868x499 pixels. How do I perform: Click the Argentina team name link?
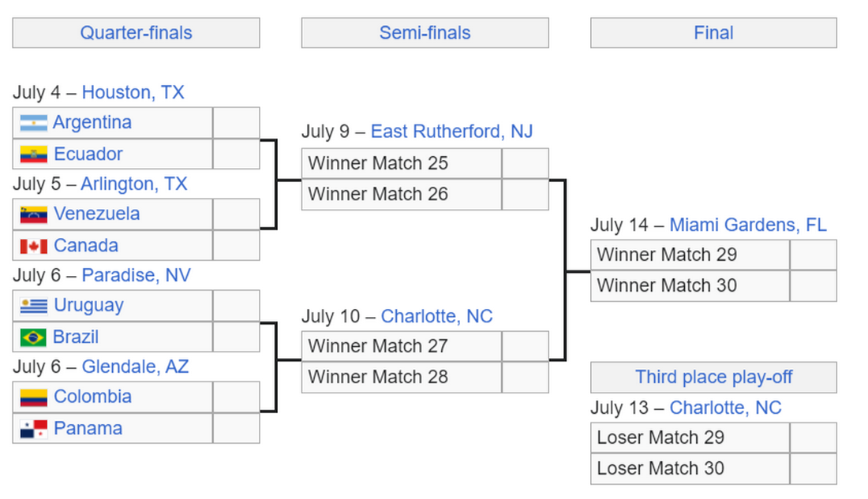[x=92, y=122]
